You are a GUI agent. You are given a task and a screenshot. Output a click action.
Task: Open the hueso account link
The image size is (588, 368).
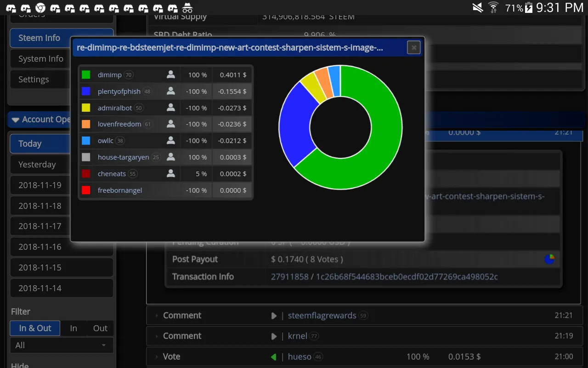(300, 356)
